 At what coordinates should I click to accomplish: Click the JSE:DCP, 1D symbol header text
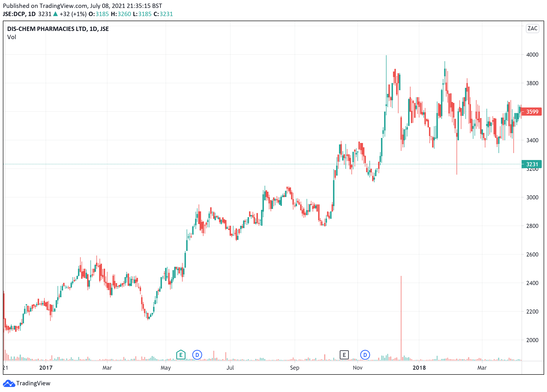pyautogui.click(x=19, y=14)
